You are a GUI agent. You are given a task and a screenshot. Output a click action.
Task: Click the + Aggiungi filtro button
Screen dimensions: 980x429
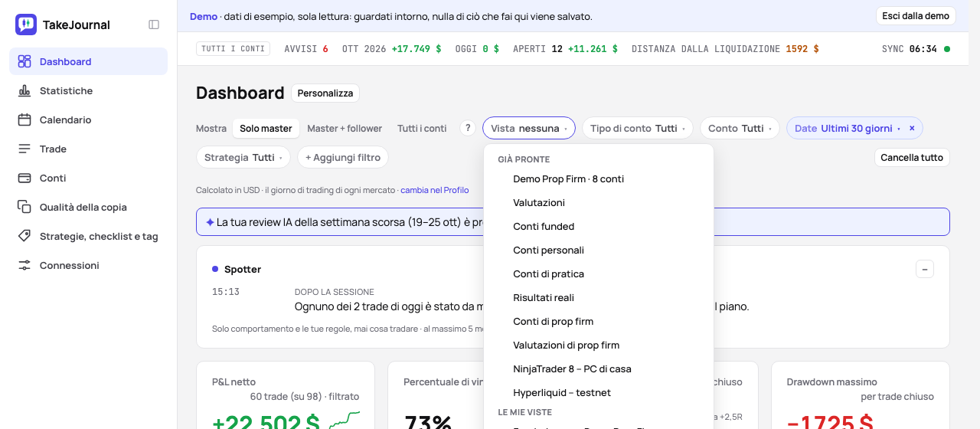point(343,157)
